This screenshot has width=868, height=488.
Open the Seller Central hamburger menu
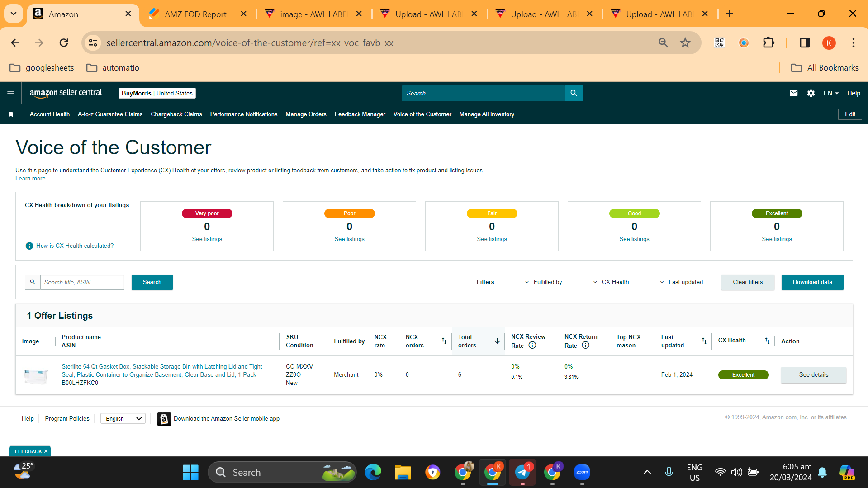(x=11, y=93)
